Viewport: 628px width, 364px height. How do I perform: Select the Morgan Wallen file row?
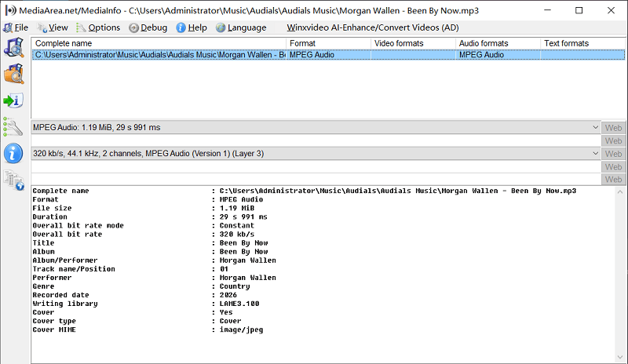coord(328,55)
